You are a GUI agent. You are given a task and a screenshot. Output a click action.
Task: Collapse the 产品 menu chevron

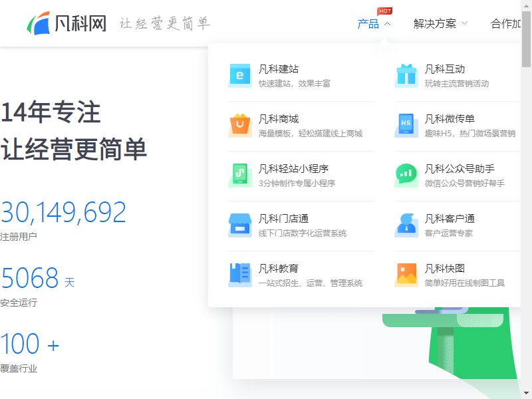[388, 24]
